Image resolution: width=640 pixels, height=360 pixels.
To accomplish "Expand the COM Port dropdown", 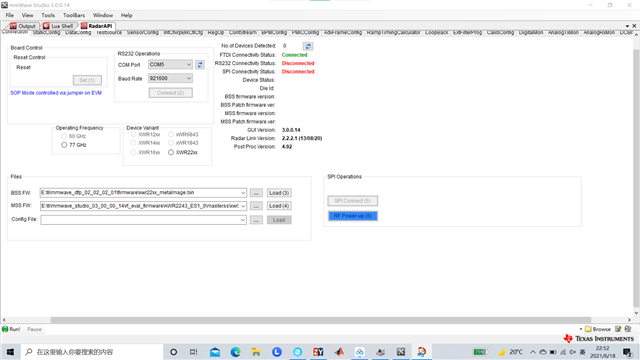I will 189,64.
